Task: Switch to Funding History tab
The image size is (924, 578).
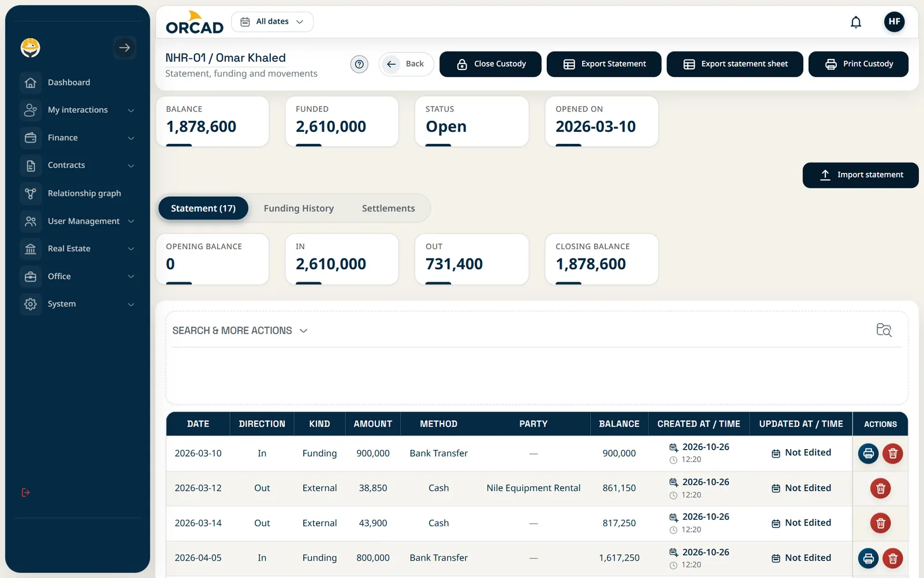Action: [x=299, y=208]
